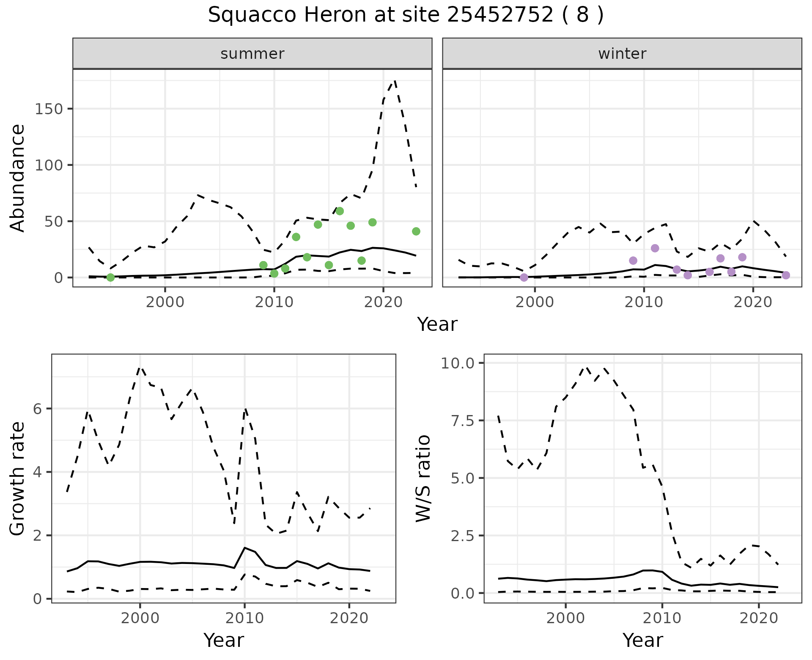812x660 pixels.
Task: Click the W/S ratio y-axis label
Action: [x=423, y=478]
